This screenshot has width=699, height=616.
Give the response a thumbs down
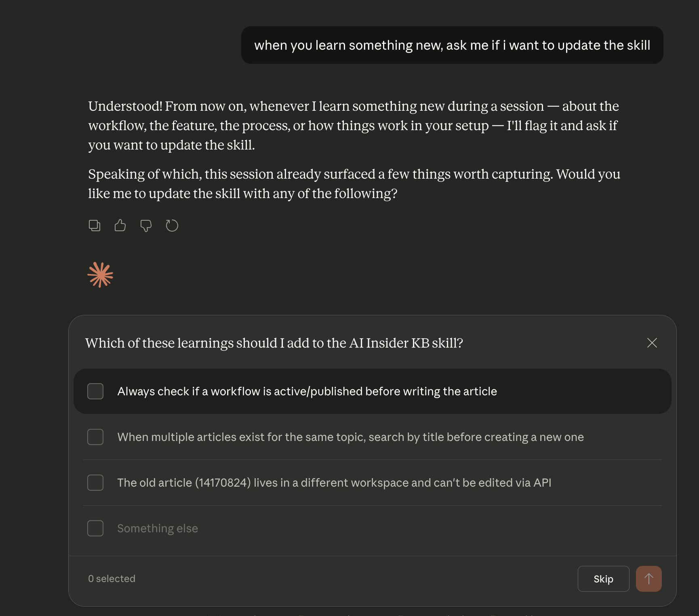[x=146, y=226]
